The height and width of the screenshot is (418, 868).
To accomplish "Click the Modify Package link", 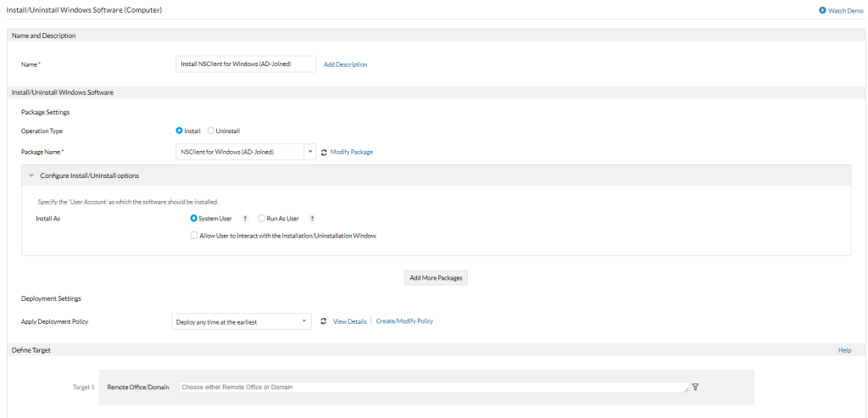I will [x=352, y=153].
